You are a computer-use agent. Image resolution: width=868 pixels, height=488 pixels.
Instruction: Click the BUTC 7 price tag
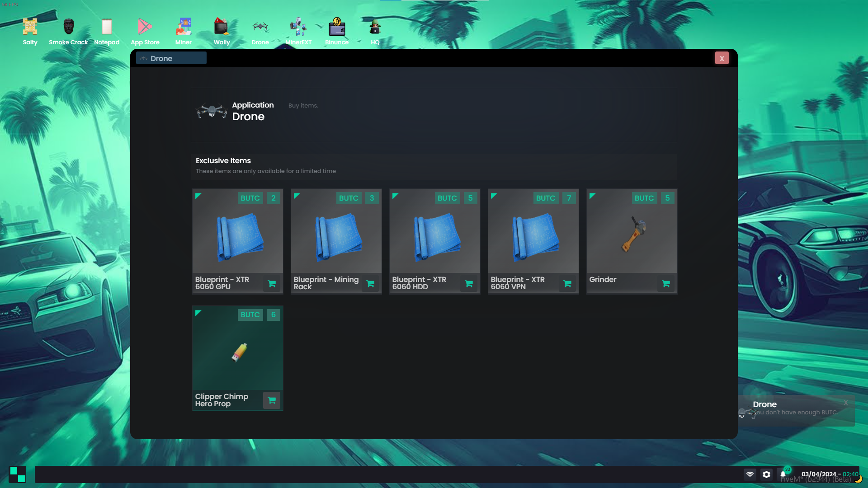tap(555, 198)
